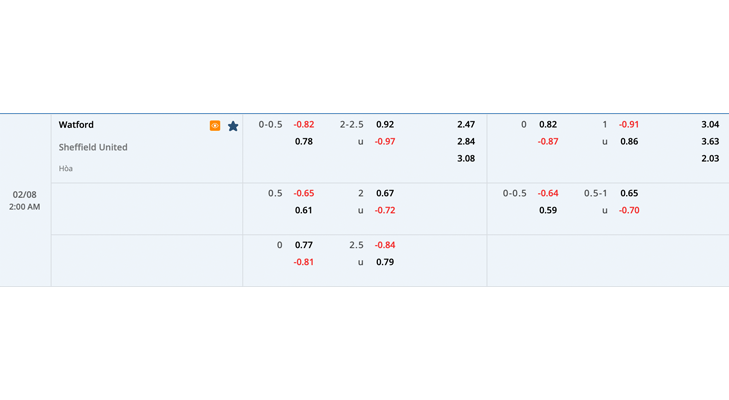Choose the 3.08 draw odds
The image size is (729, 400).
pos(466,159)
